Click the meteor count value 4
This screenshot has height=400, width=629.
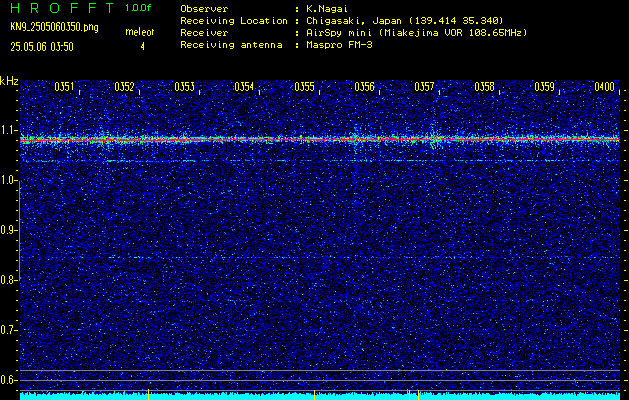tap(142, 47)
